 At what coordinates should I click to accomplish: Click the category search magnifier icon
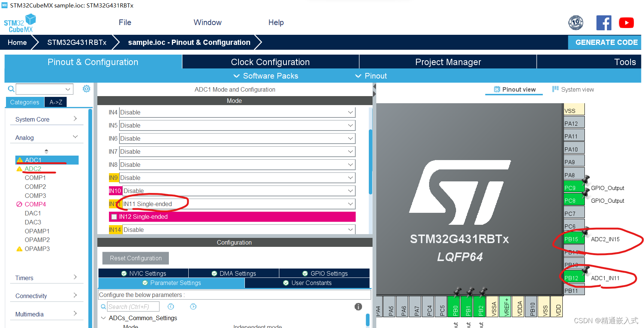11,89
